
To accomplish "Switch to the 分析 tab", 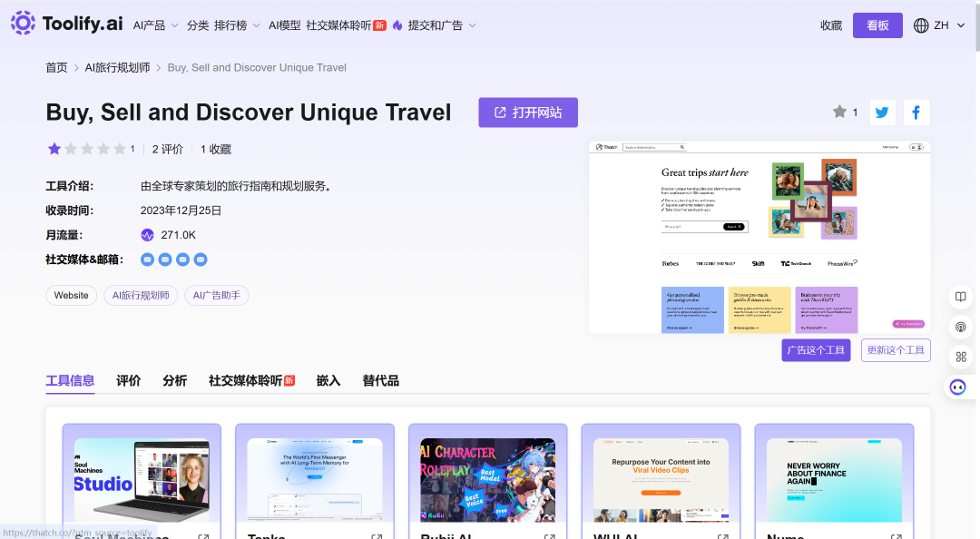I will pos(174,381).
